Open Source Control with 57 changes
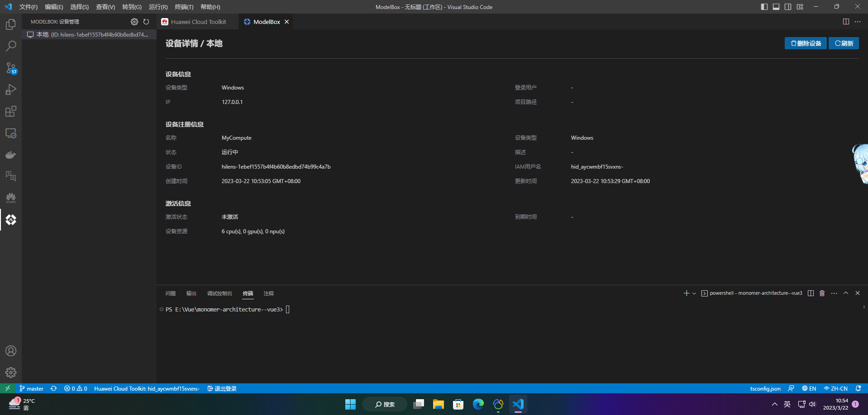 [x=11, y=68]
